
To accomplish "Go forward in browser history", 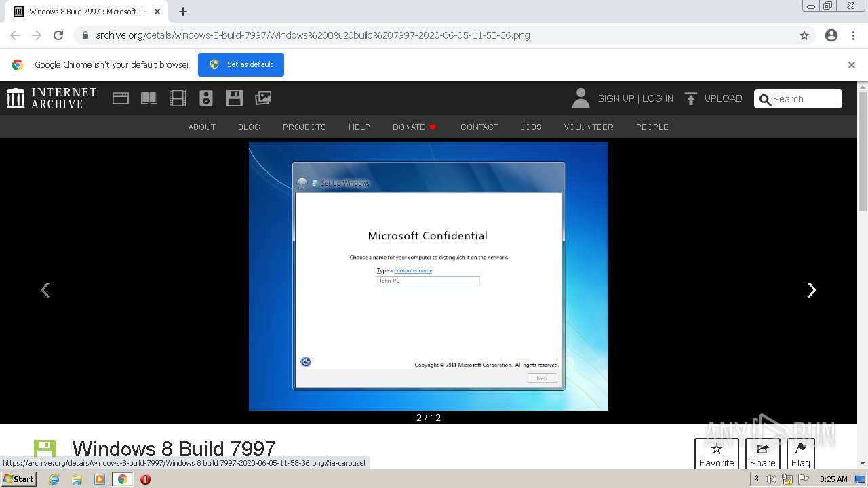I will pyautogui.click(x=37, y=35).
